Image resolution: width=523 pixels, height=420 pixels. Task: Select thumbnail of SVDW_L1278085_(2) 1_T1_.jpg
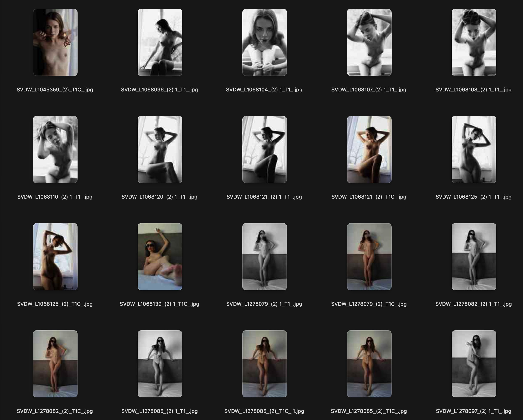tap(160, 364)
